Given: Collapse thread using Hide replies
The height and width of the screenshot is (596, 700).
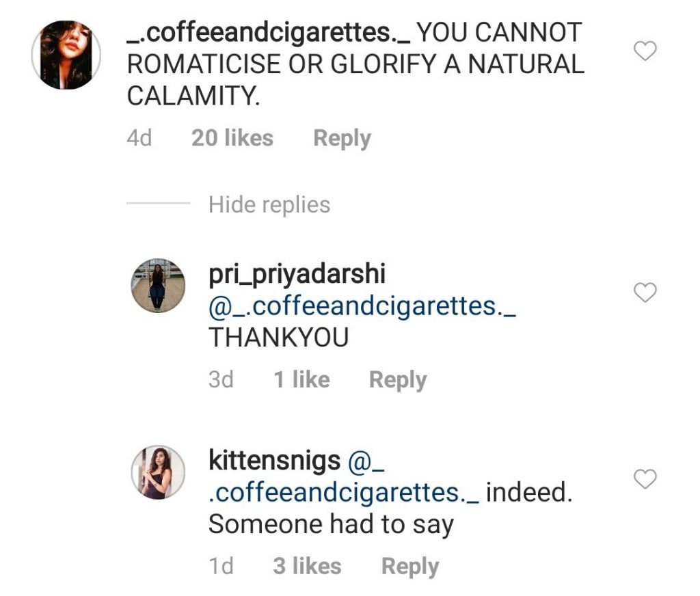Looking at the screenshot, I should point(269,204).
